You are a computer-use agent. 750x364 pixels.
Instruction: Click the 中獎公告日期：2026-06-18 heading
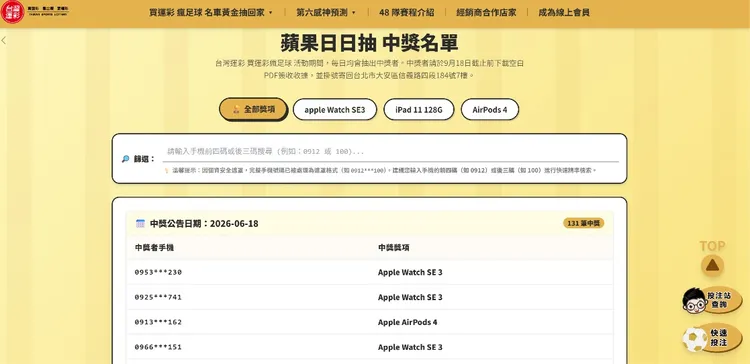[x=204, y=223]
